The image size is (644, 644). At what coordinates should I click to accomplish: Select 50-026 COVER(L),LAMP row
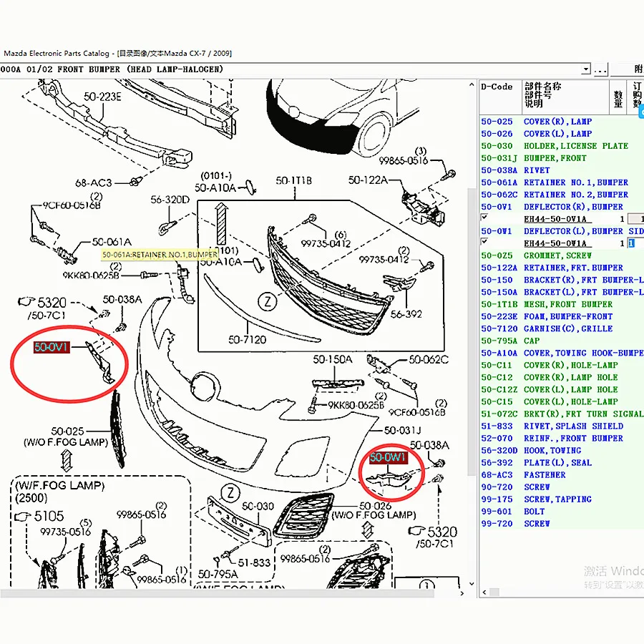(x=562, y=134)
